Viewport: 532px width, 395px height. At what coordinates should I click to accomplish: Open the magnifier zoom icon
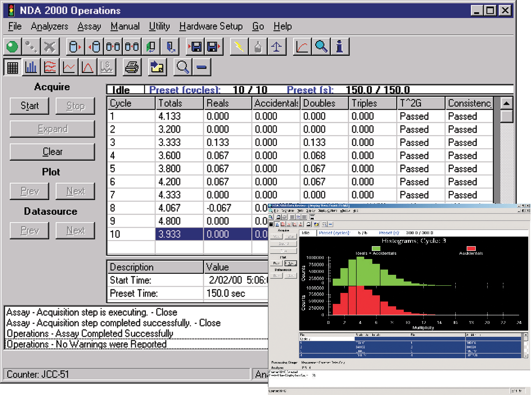point(320,46)
